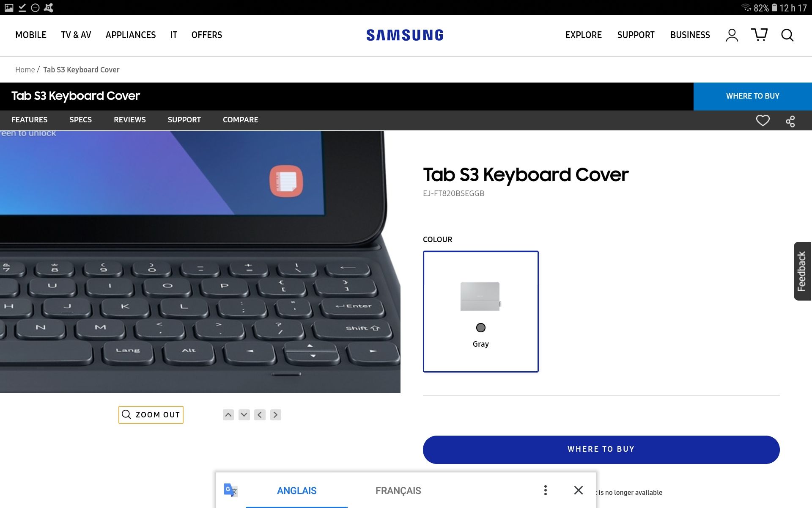Pan image left with arrow
This screenshot has height=508, width=812.
click(260, 415)
